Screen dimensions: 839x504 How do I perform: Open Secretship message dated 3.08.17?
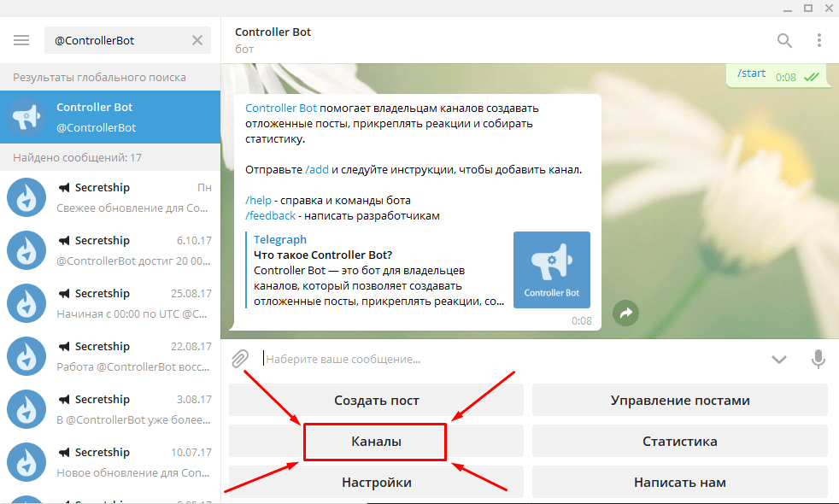pyautogui.click(x=110, y=409)
